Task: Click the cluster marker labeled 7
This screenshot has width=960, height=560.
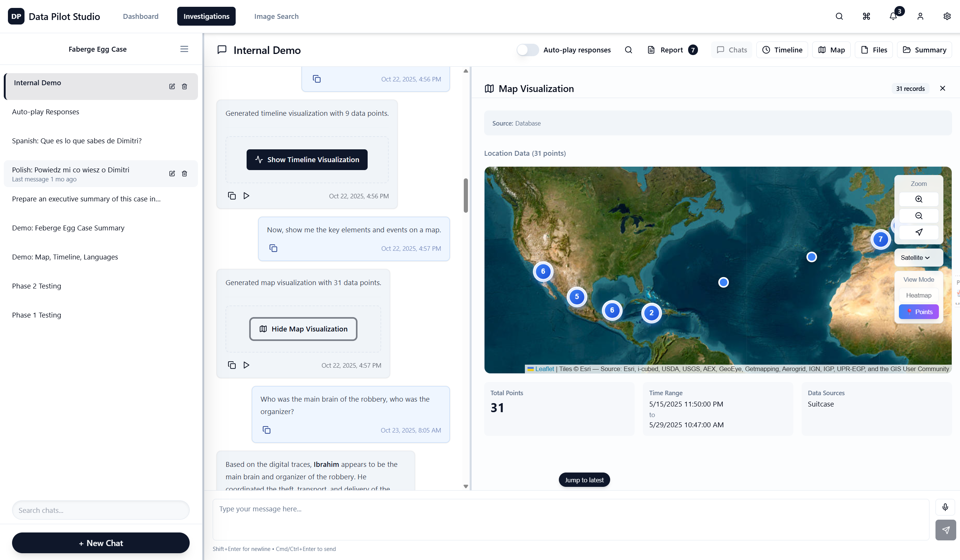Action: (x=880, y=239)
